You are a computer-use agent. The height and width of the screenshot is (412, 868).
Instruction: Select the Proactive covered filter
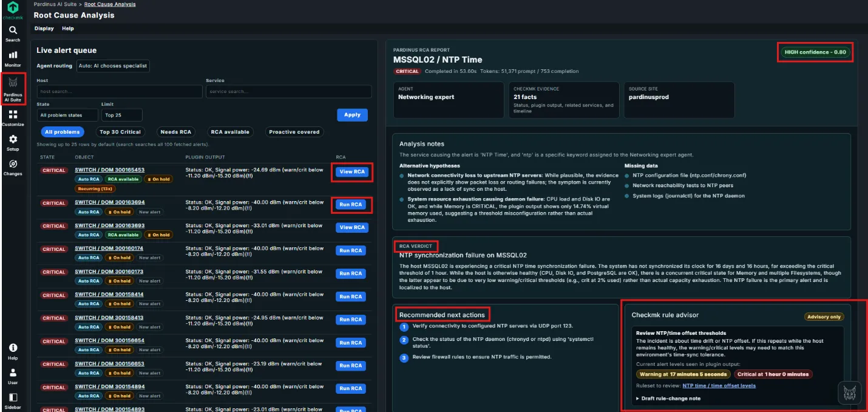point(294,132)
